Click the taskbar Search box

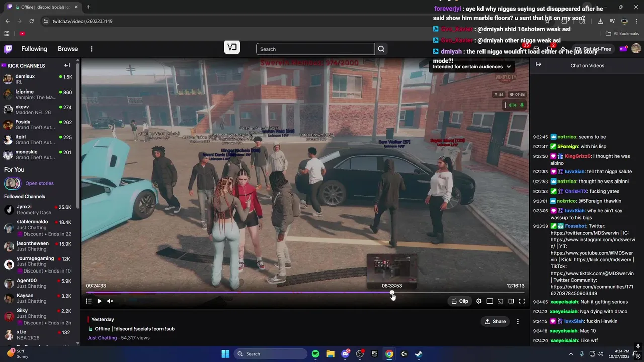pyautogui.click(x=271, y=354)
